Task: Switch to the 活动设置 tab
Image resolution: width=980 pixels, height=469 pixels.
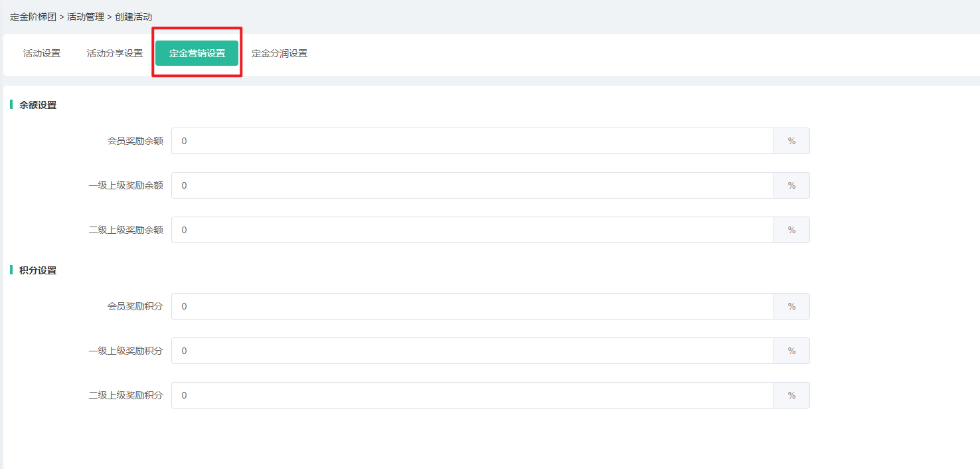Action: point(42,53)
